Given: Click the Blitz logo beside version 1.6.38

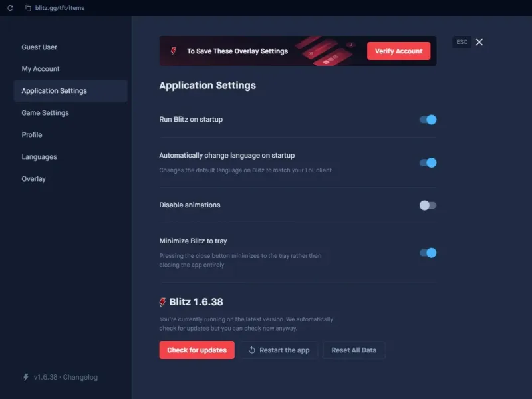Looking at the screenshot, I should 162,302.
